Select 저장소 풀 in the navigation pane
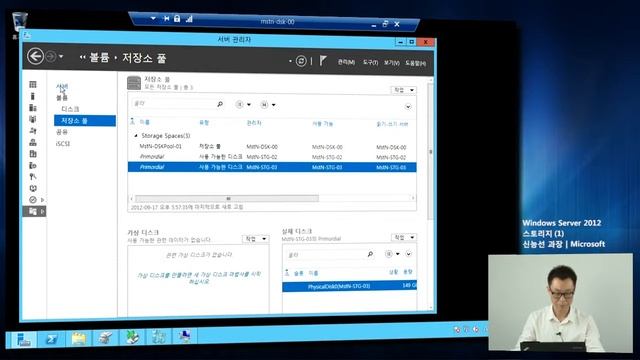The height and width of the screenshot is (360, 640). (x=85, y=120)
